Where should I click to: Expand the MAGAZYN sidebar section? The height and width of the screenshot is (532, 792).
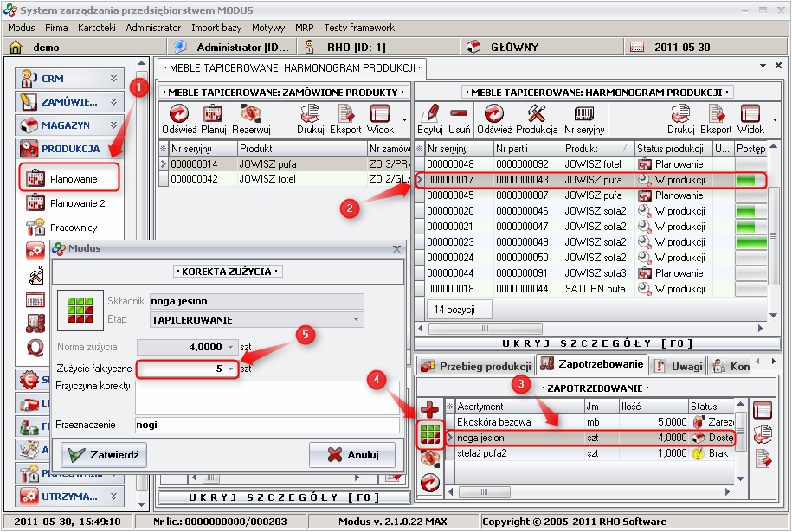pos(113,125)
